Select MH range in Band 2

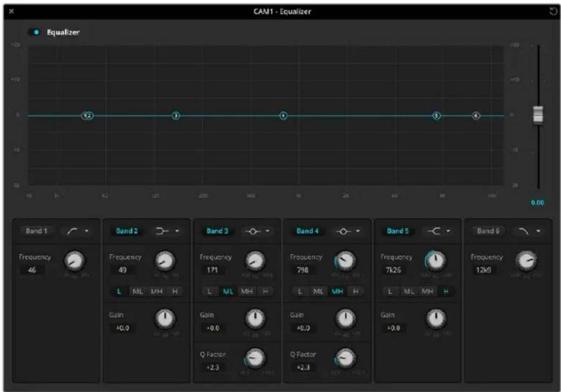pyautogui.click(x=157, y=291)
